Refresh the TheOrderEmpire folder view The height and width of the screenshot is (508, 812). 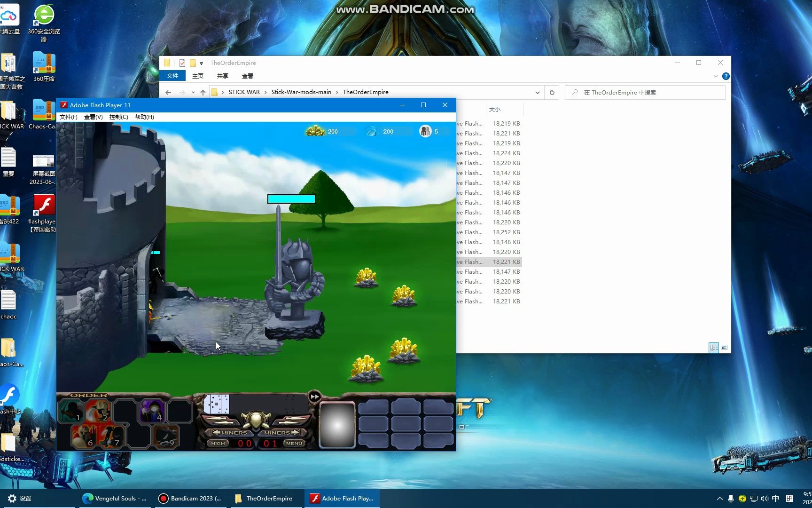coord(552,93)
